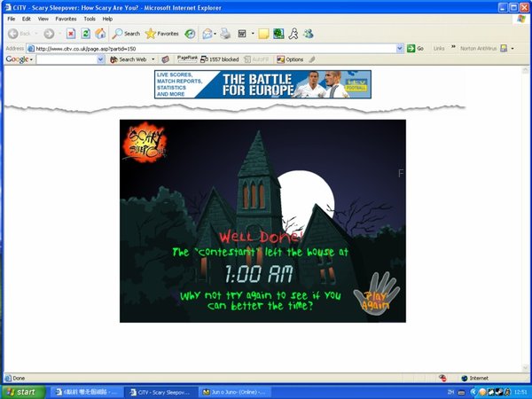Click the scroll up arrow

tap(525, 70)
